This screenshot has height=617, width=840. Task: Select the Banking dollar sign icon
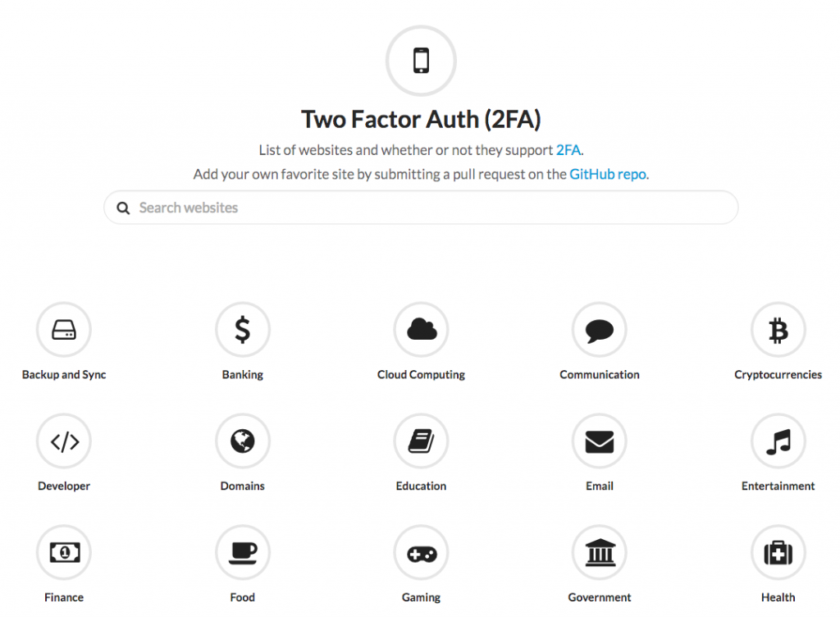click(243, 329)
